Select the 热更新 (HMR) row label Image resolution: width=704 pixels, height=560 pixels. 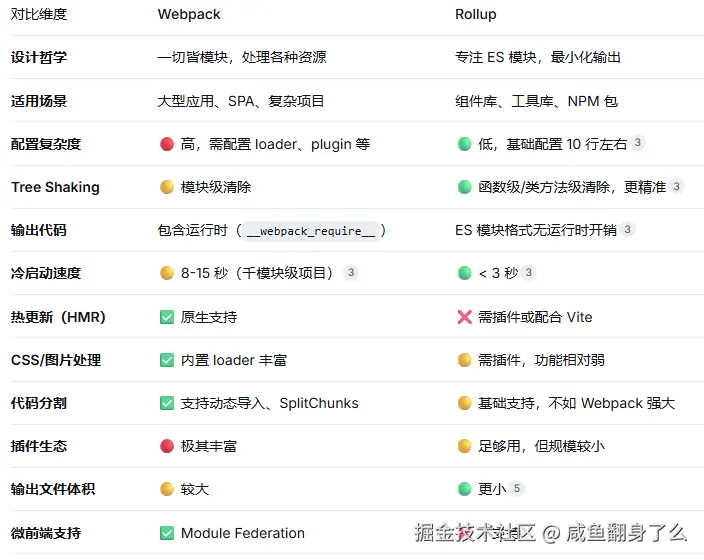point(58,317)
